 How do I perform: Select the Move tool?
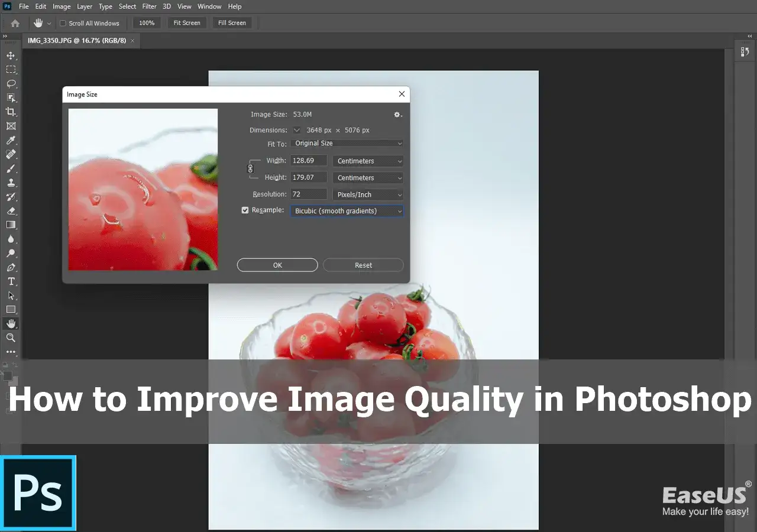point(11,56)
